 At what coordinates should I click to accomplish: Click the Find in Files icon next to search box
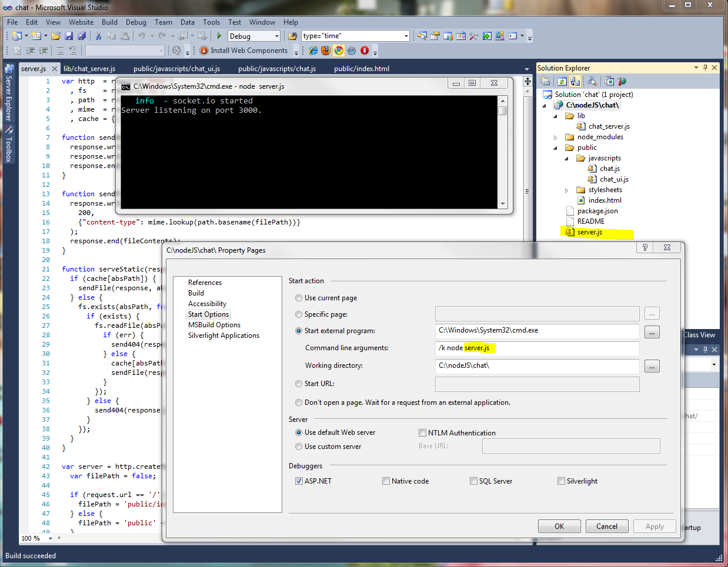pos(292,36)
